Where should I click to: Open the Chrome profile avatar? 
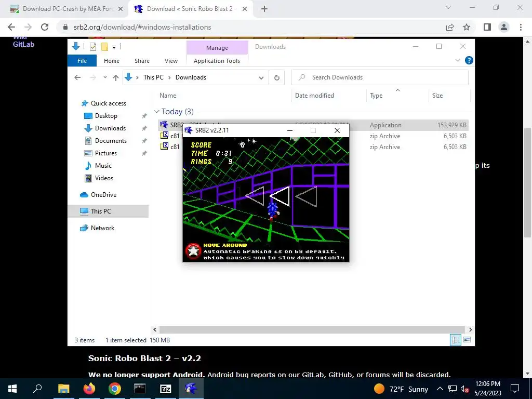pyautogui.click(x=504, y=27)
